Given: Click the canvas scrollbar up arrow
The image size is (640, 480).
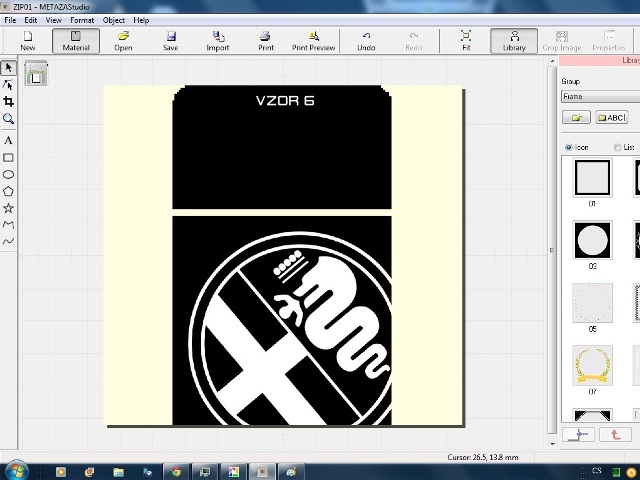Looking at the screenshot, I should tap(552, 61).
